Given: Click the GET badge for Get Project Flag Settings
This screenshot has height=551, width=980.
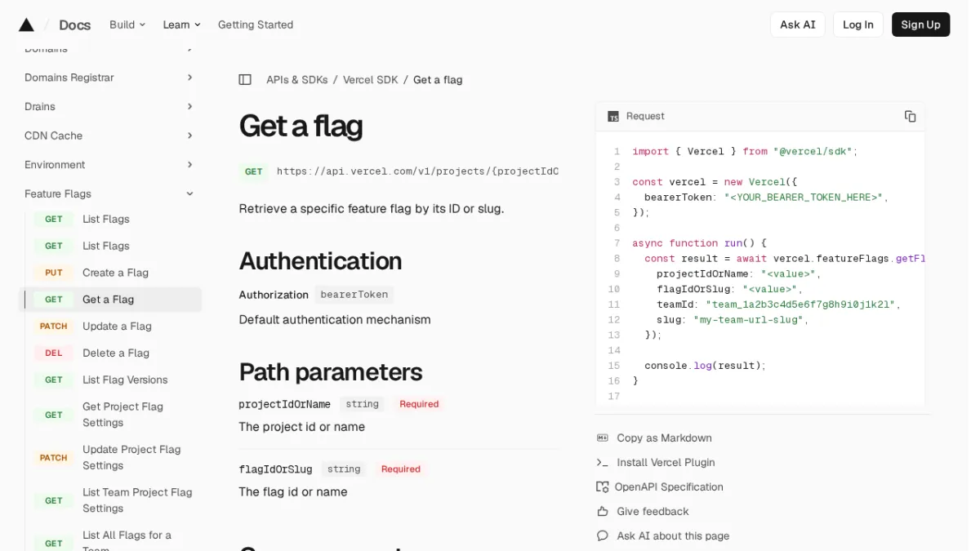Looking at the screenshot, I should pyautogui.click(x=54, y=415).
